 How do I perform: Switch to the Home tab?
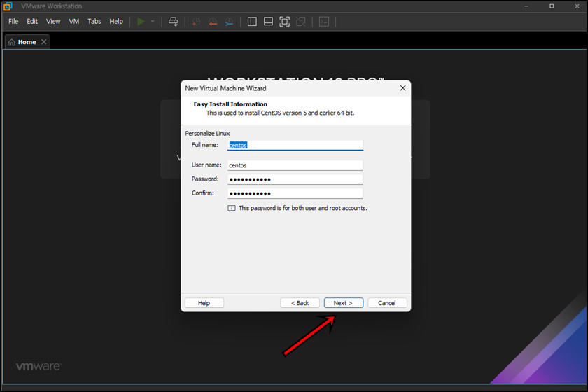pos(27,42)
